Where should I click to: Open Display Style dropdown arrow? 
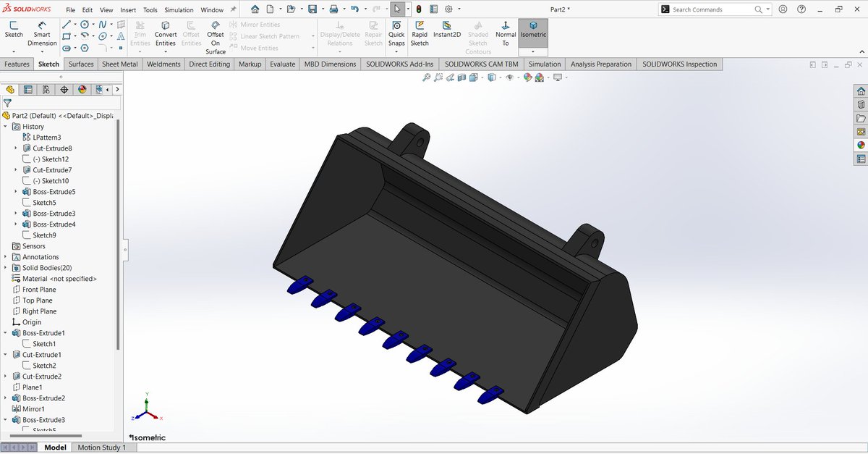tap(501, 77)
